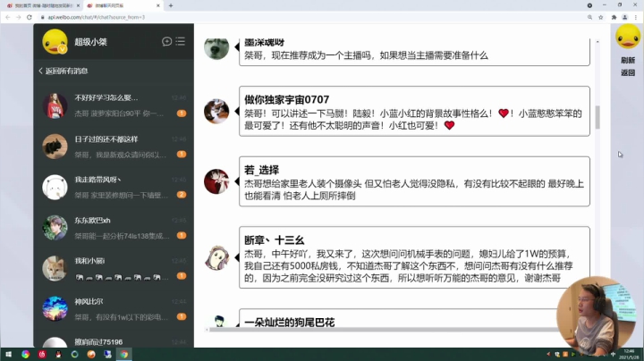Image resolution: width=644 pixels, height=361 pixels.
Task: Open a new browser tab
Action: click(171, 5)
